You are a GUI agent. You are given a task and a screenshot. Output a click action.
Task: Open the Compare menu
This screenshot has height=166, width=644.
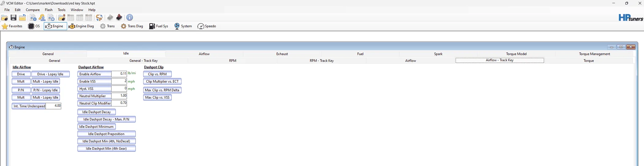click(33, 10)
